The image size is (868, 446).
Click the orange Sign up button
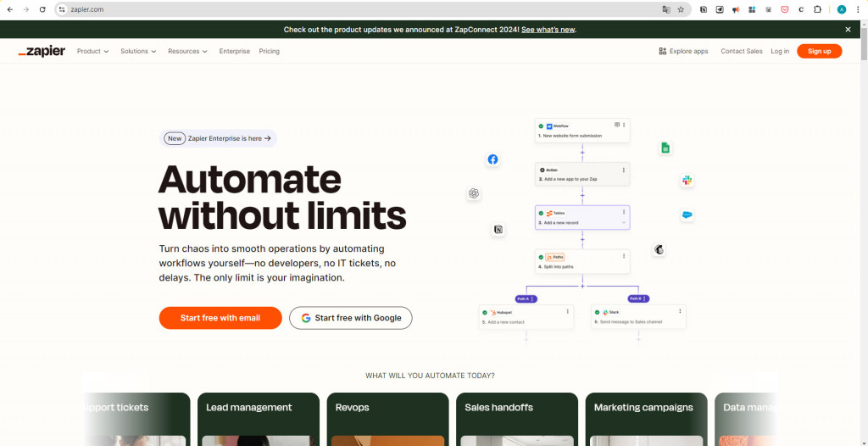tap(820, 51)
